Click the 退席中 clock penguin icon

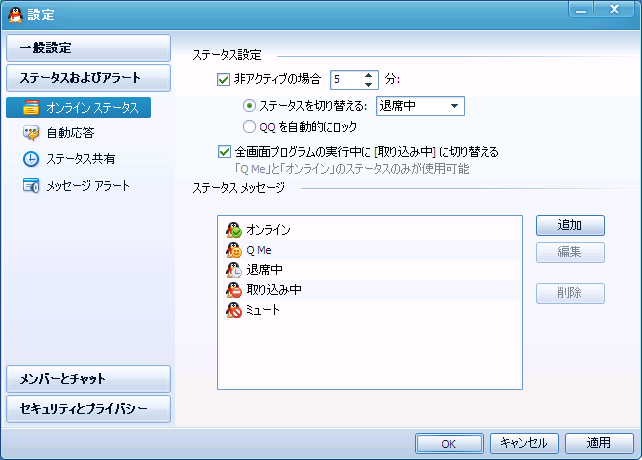234,270
